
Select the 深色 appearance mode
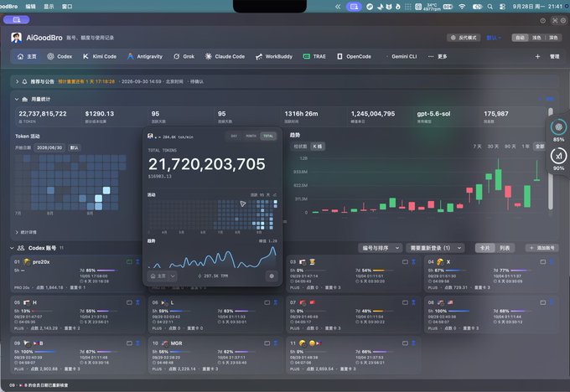pyautogui.click(x=553, y=38)
